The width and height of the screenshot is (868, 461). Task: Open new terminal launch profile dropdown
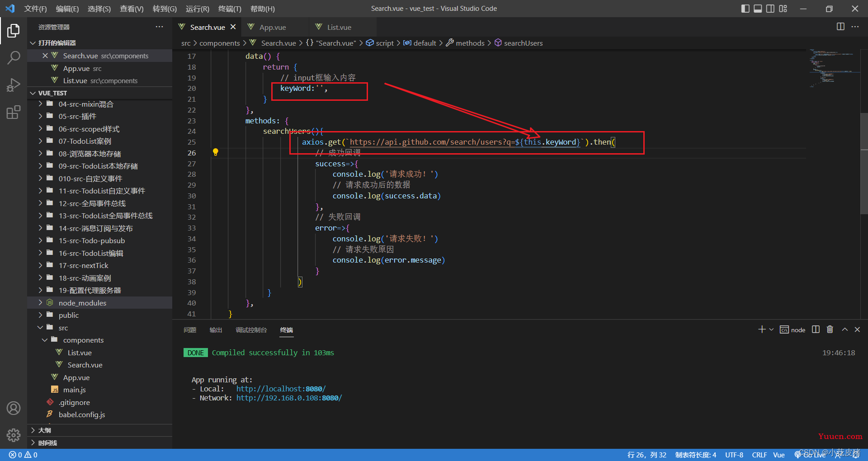click(771, 329)
